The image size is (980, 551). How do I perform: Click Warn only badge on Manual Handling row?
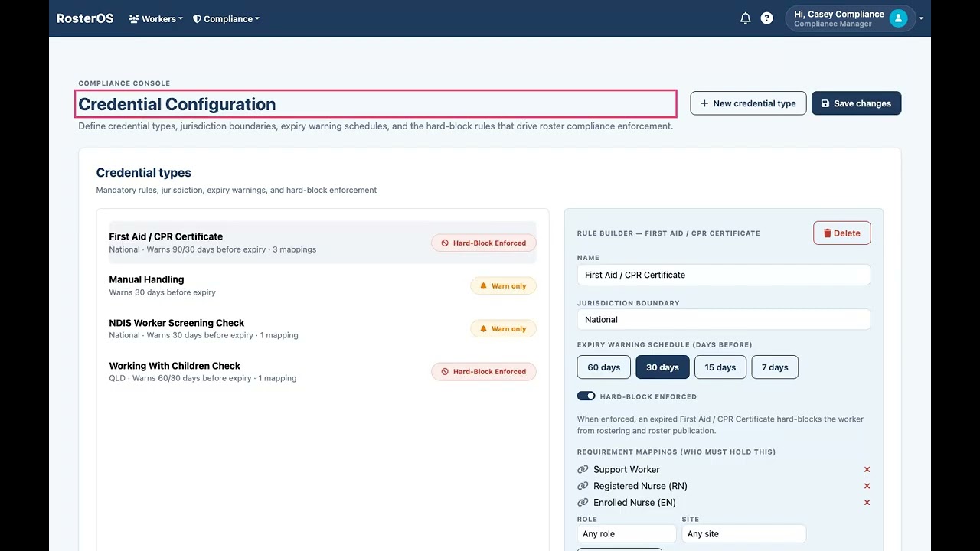(x=503, y=285)
